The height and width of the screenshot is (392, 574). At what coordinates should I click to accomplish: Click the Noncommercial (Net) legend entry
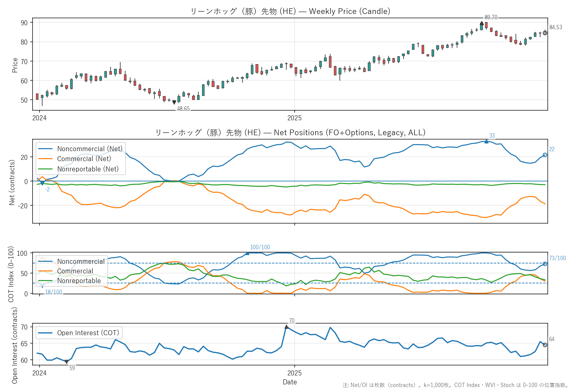[90, 149]
